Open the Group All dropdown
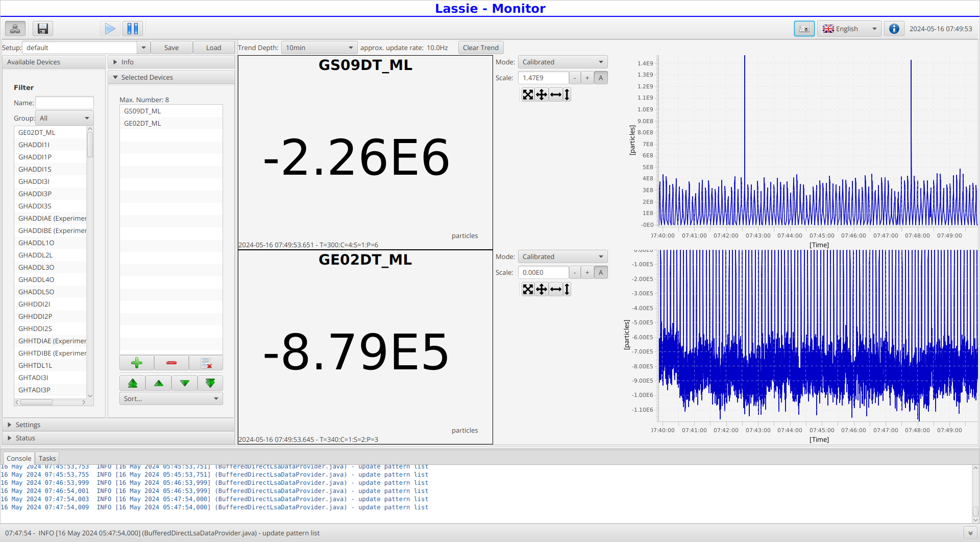This screenshot has height=542, width=980. (x=64, y=118)
